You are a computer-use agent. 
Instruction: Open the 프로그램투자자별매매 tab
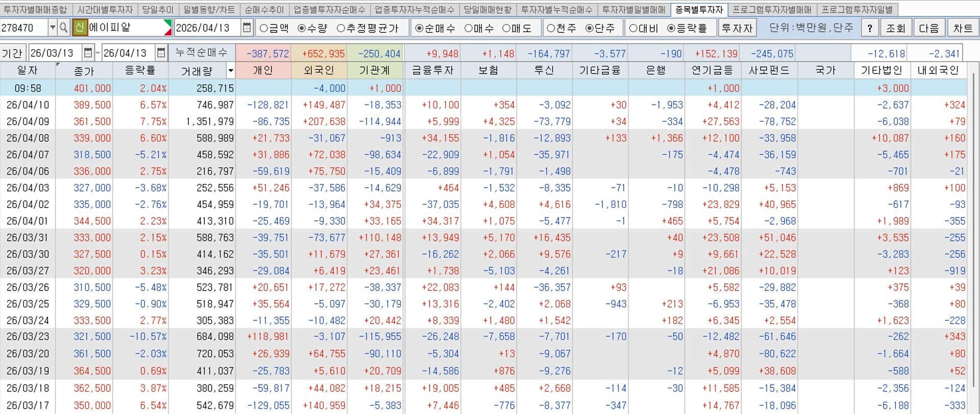772,10
